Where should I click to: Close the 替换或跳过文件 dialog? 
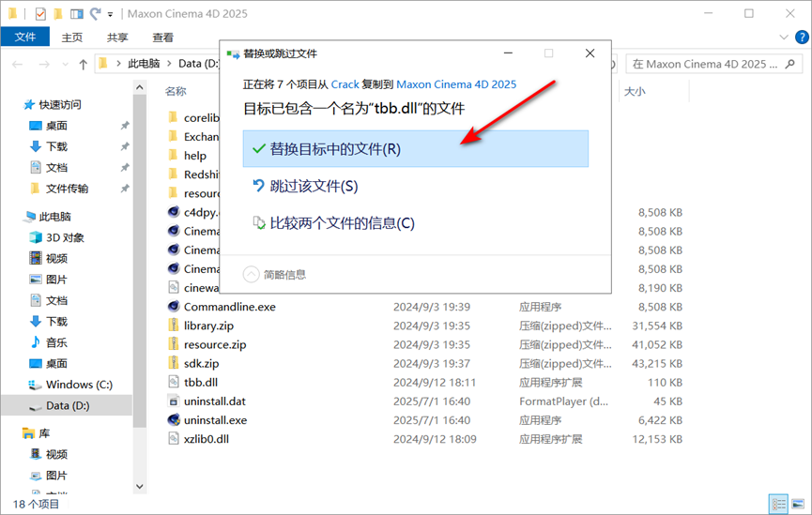tap(590, 53)
